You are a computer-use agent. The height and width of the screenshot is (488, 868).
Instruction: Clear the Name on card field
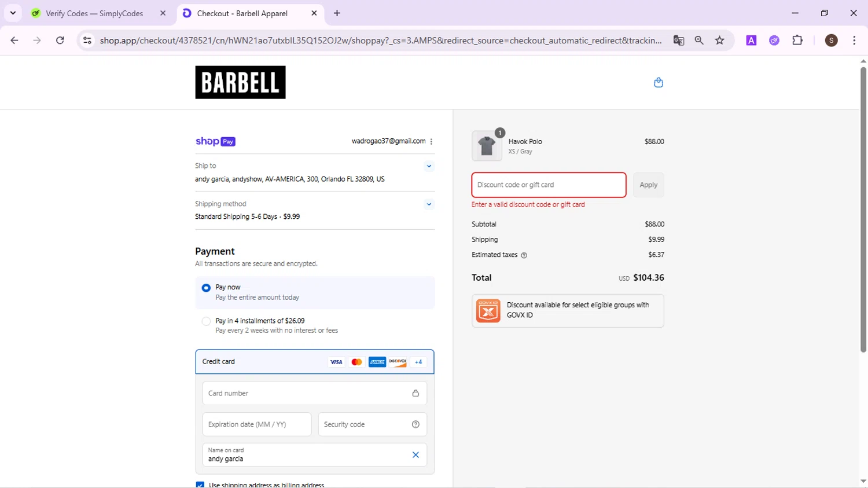pos(415,455)
